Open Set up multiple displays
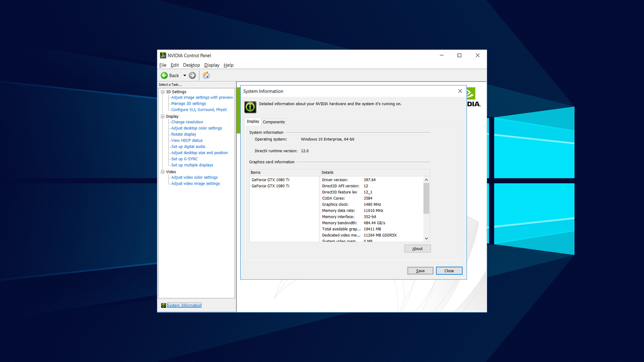Screen dimensions: 644x362 (192, 165)
